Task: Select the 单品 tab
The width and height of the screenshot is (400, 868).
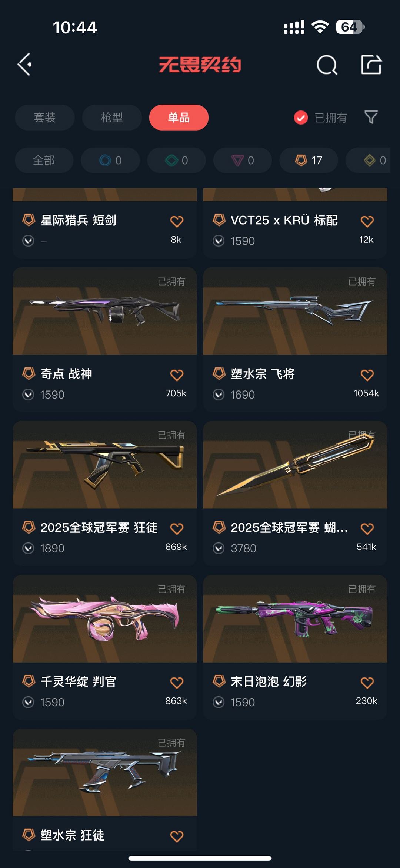Action: (x=179, y=118)
